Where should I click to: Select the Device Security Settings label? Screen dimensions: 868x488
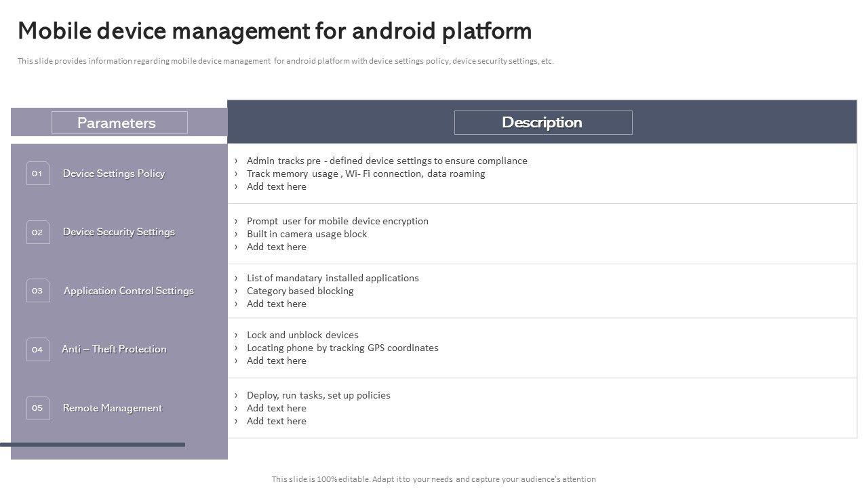(119, 232)
